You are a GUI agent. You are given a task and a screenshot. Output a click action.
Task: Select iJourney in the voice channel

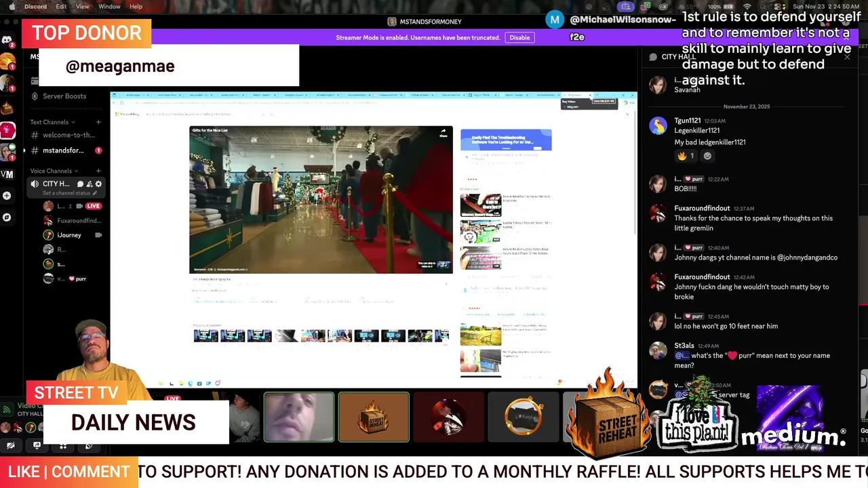(x=69, y=235)
